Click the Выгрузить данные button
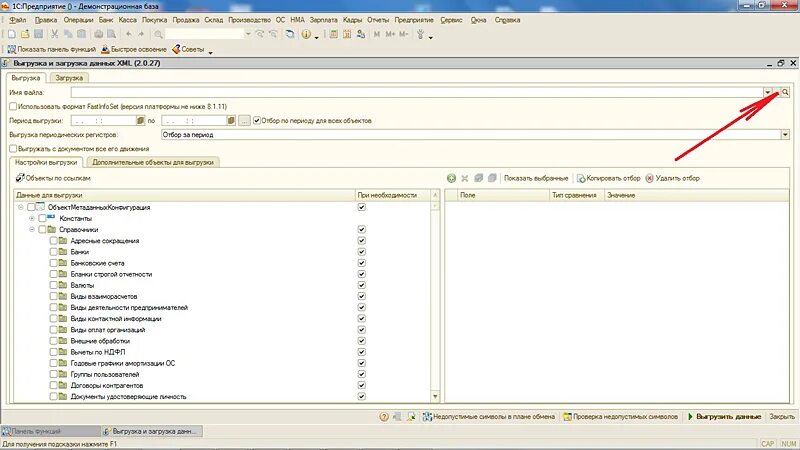This screenshot has height=450, width=800. coord(724,417)
